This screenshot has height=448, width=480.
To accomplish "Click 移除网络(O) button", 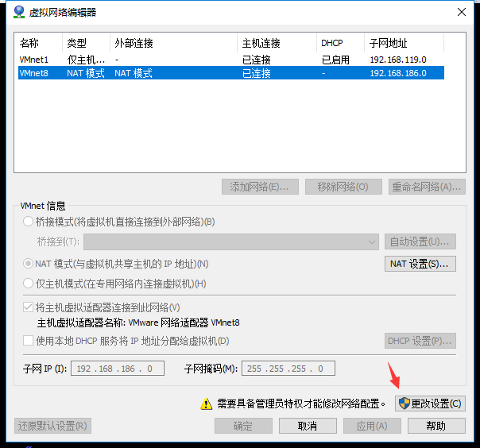I will pos(343,187).
